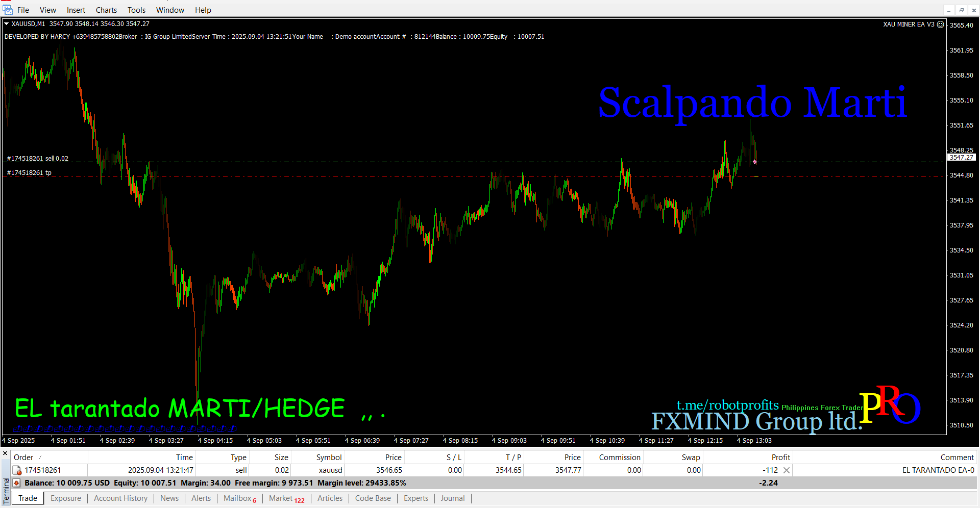980x508 pixels.
Task: Open the Journal tab
Action: 453,498
